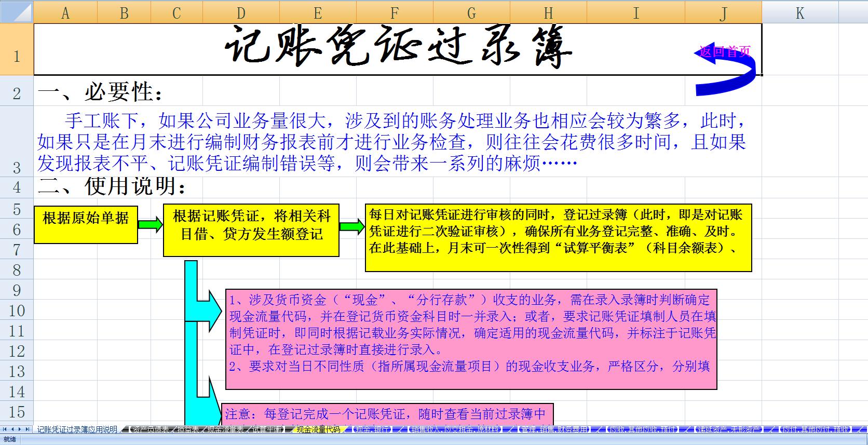Open the 销售收入、应交税金、原材料 sheet tab
This screenshot has height=445, width=868.
tap(454, 429)
